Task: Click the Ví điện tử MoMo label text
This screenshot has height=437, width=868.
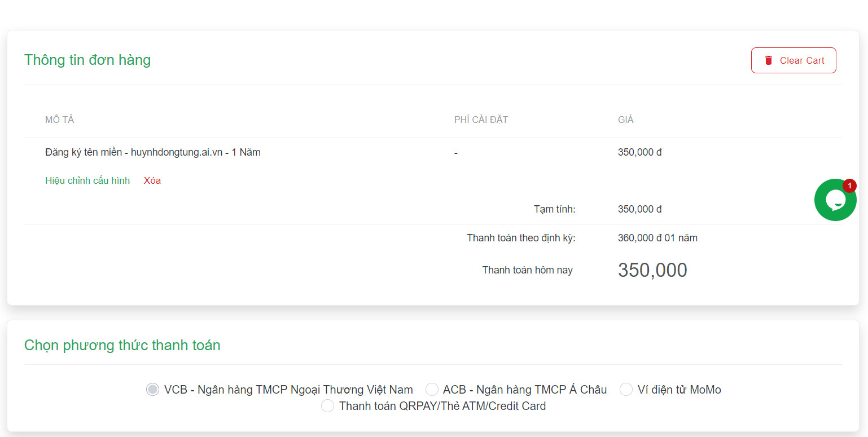Action: [680, 390]
